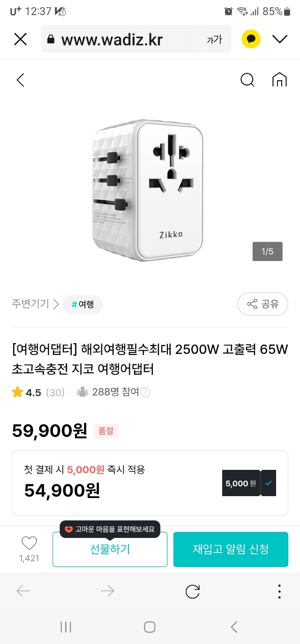
Task: Like the product with heart icon
Action: click(29, 544)
